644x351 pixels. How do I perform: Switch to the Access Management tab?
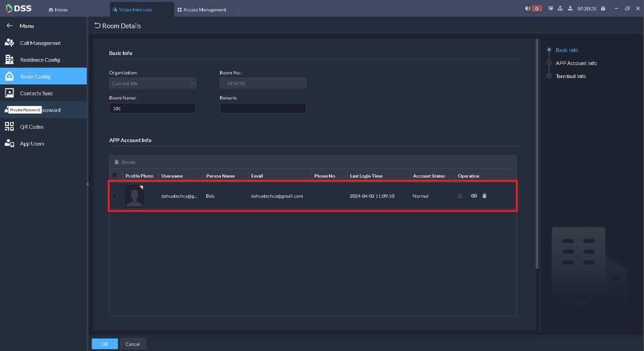pos(202,10)
